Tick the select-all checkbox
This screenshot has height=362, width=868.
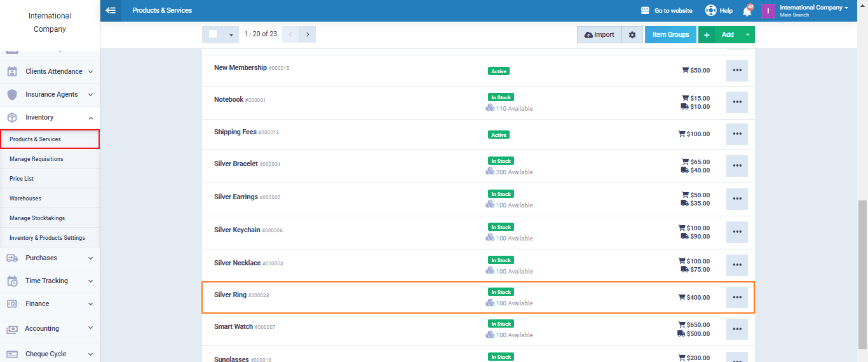point(213,34)
